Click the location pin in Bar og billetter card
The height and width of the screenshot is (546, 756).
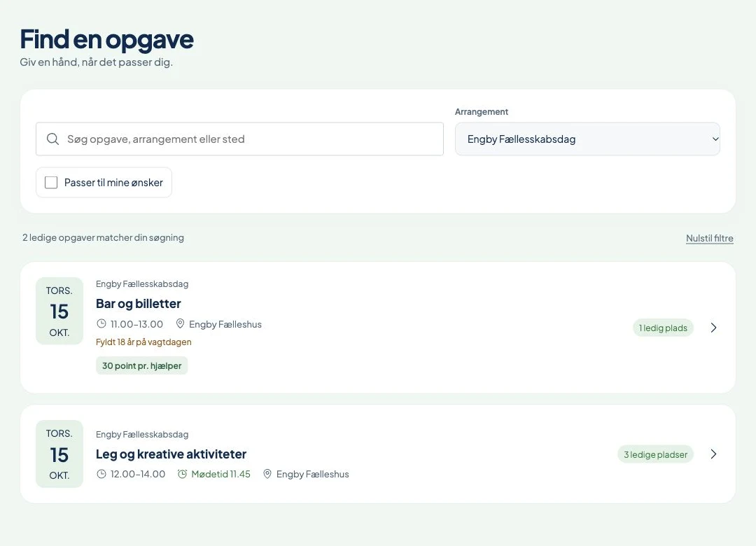tap(180, 323)
